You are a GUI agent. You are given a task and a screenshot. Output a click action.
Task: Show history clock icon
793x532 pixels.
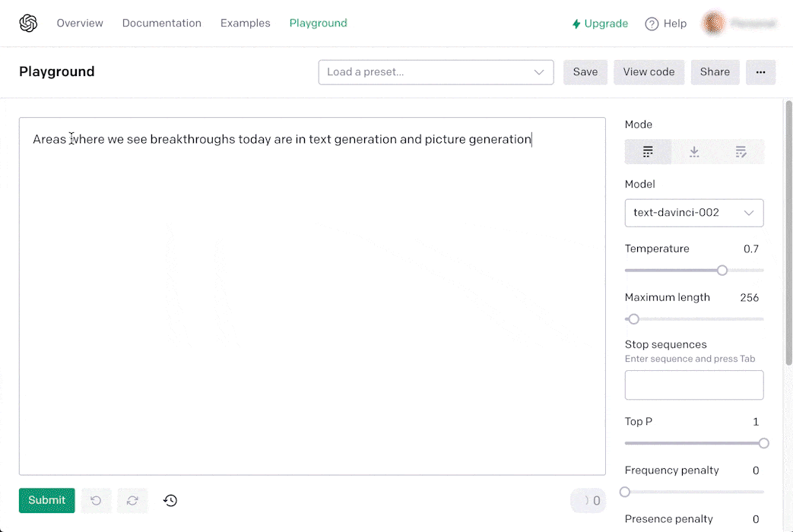pyautogui.click(x=170, y=501)
